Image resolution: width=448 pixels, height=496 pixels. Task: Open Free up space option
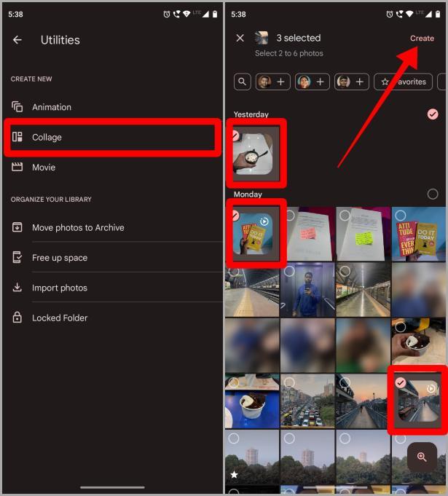click(x=113, y=258)
